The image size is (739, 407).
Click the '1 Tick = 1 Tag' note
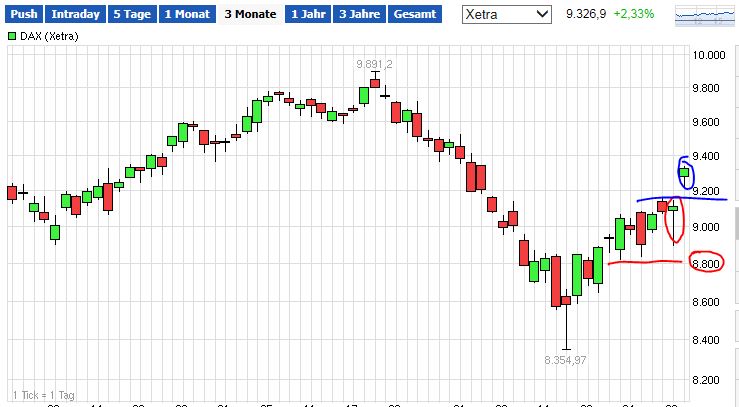(43, 395)
